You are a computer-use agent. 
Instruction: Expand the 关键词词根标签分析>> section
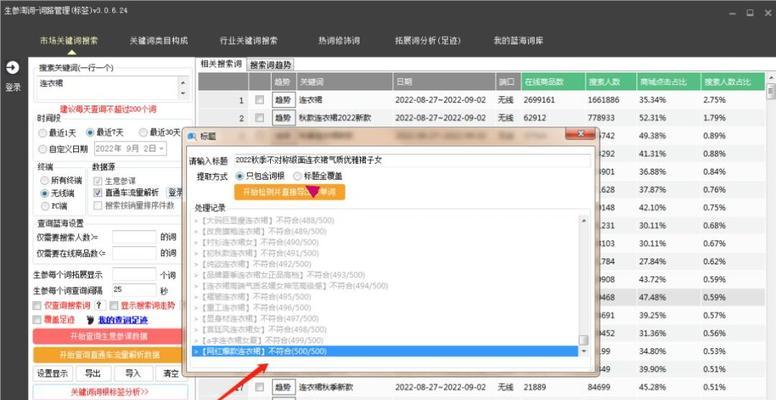(x=110, y=392)
